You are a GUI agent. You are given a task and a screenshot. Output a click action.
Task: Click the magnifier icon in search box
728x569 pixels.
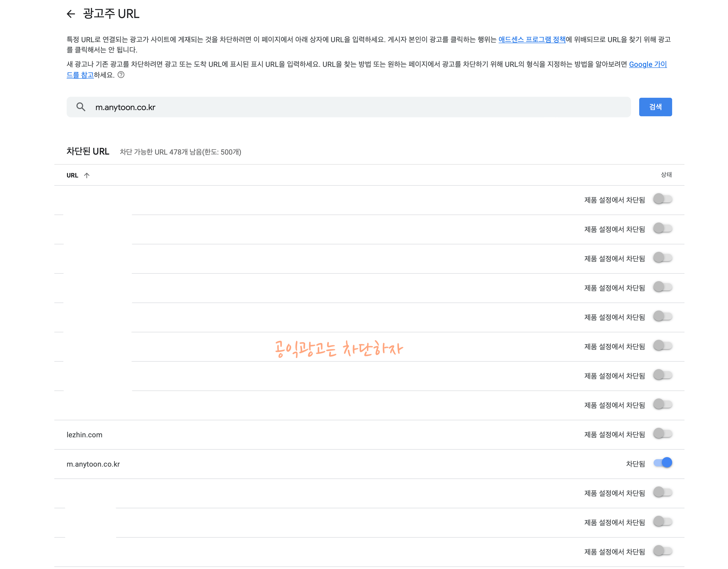click(x=81, y=107)
